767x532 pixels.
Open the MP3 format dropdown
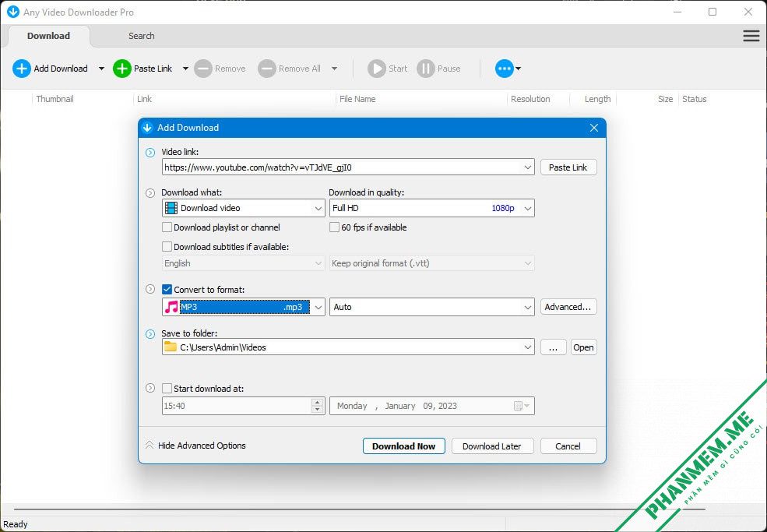(x=318, y=307)
